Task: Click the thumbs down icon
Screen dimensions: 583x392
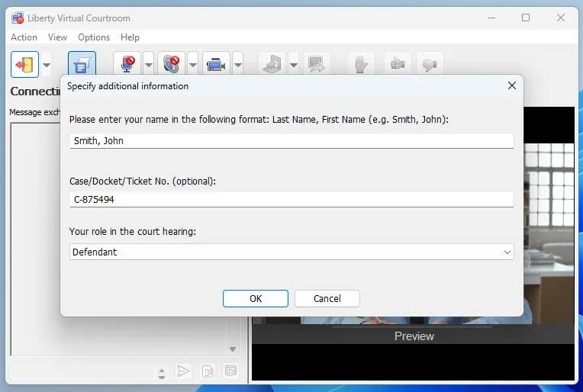Action: pyautogui.click(x=430, y=65)
